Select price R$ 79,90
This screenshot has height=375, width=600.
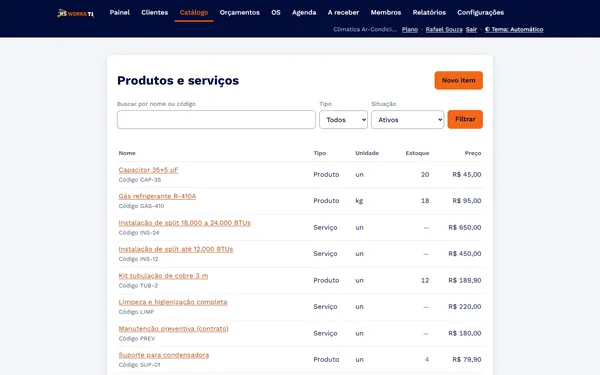click(x=467, y=360)
